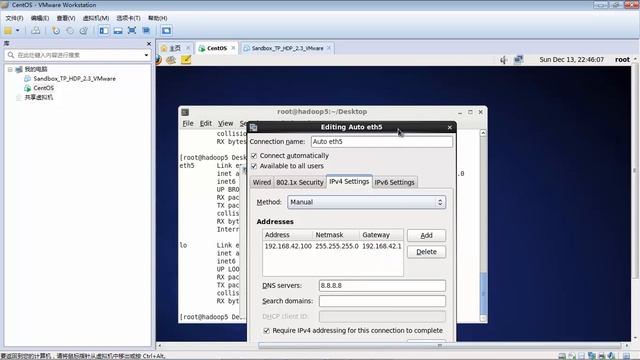The height and width of the screenshot is (360, 640).
Task: Click the Address column header
Action: 288,235
